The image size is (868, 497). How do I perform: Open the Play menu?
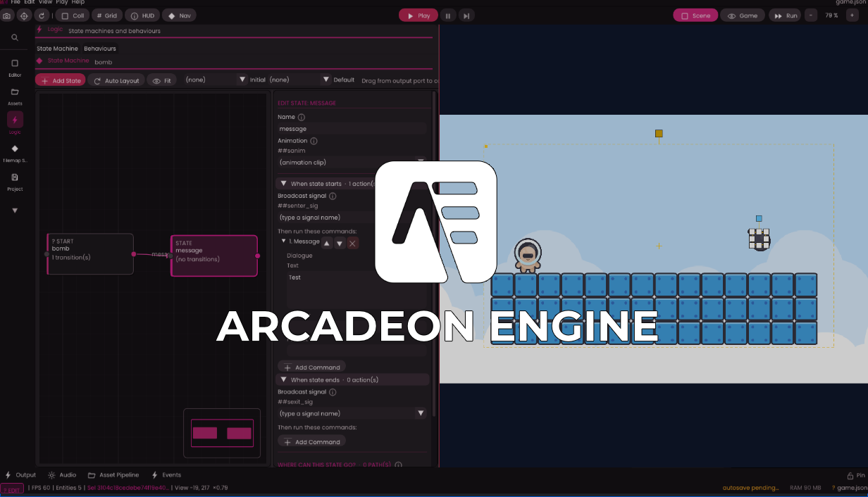click(x=62, y=3)
